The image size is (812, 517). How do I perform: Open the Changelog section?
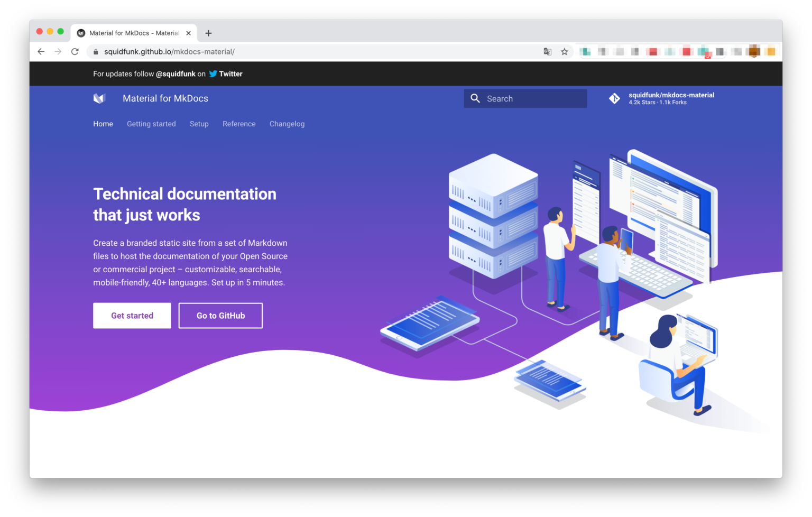tap(287, 124)
